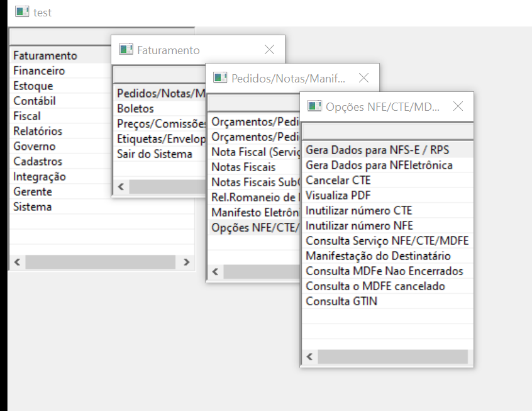
Task: Close the Faturamento window
Action: [269, 50]
